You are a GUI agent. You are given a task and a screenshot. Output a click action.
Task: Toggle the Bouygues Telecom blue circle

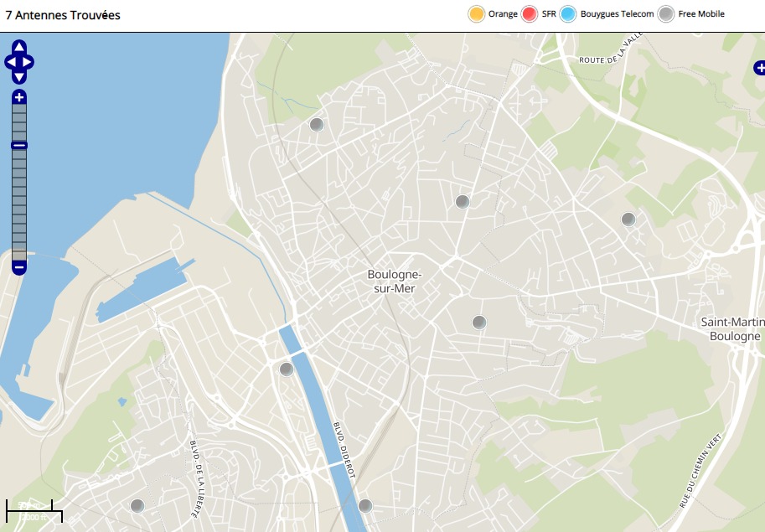click(568, 14)
